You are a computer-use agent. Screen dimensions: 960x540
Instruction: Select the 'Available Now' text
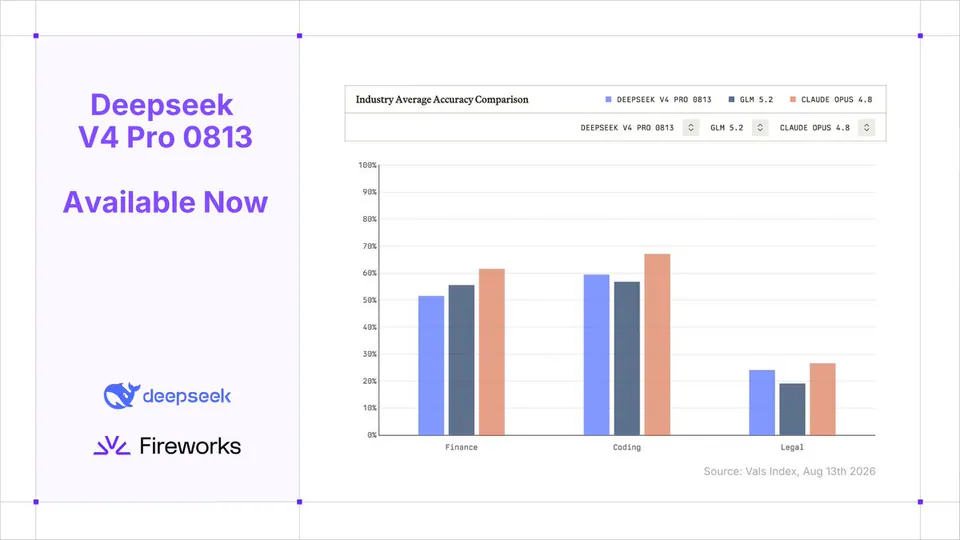[x=165, y=202]
